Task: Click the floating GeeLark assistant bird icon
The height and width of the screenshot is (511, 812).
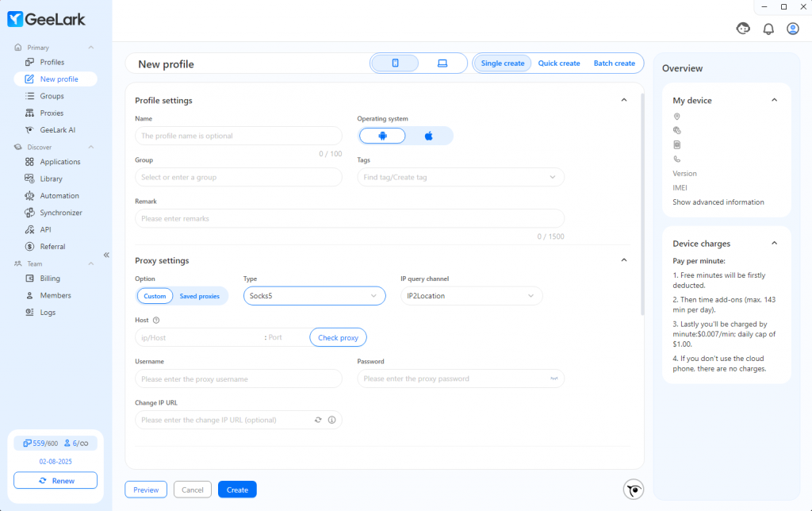Action: [x=634, y=490]
